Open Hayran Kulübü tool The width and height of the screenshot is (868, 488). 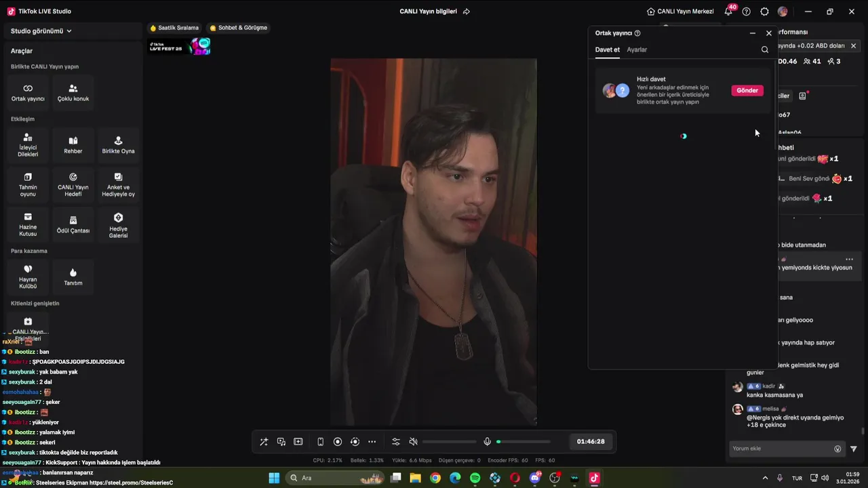[x=28, y=277]
